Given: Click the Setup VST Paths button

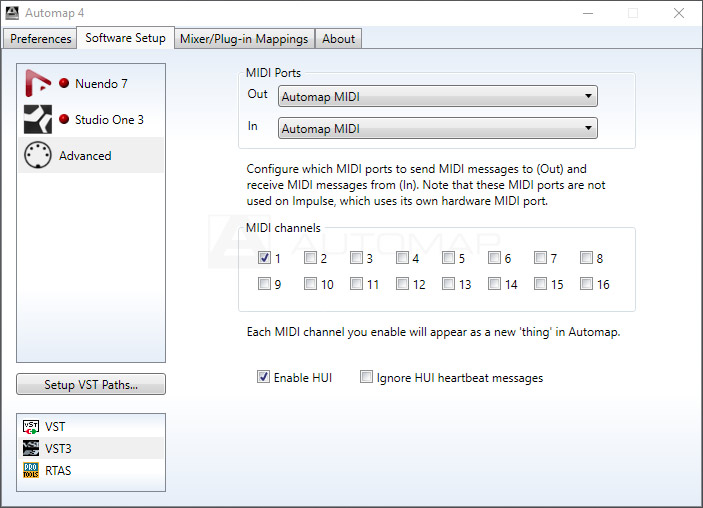Looking at the screenshot, I should 91,385.
